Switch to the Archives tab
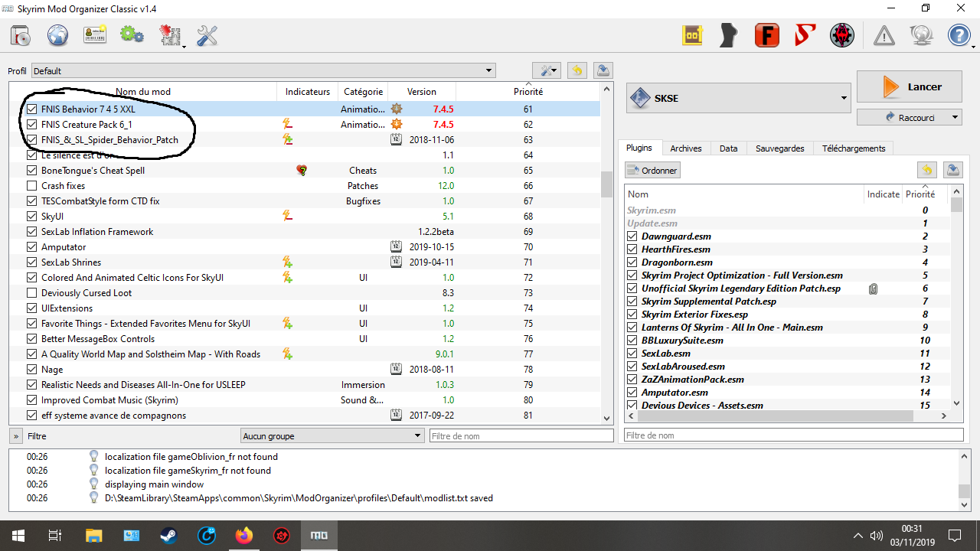Image resolution: width=980 pixels, height=551 pixels. [x=686, y=148]
